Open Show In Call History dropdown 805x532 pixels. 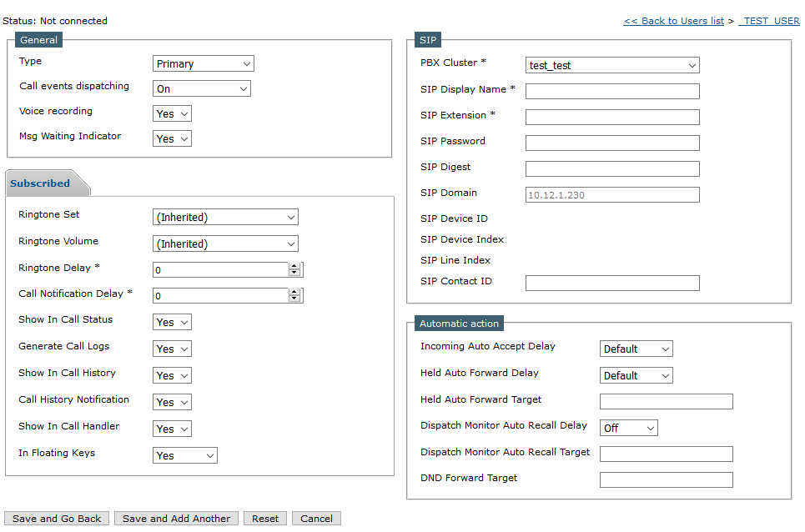(172, 375)
